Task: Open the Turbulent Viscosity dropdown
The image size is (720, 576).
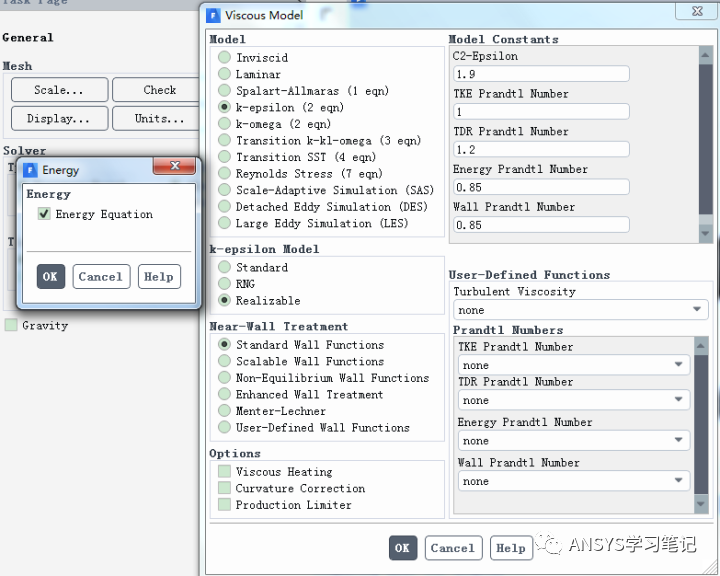Action: [580, 310]
